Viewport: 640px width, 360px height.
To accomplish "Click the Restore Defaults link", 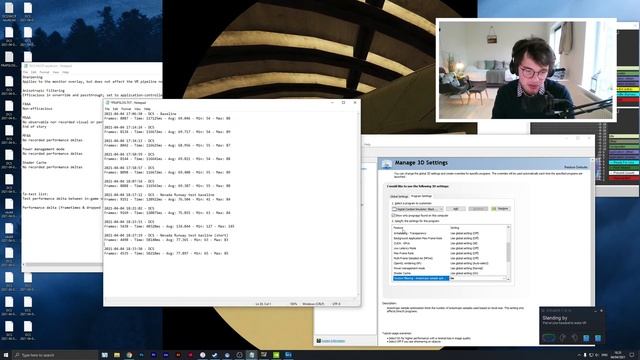I will pos(576,167).
